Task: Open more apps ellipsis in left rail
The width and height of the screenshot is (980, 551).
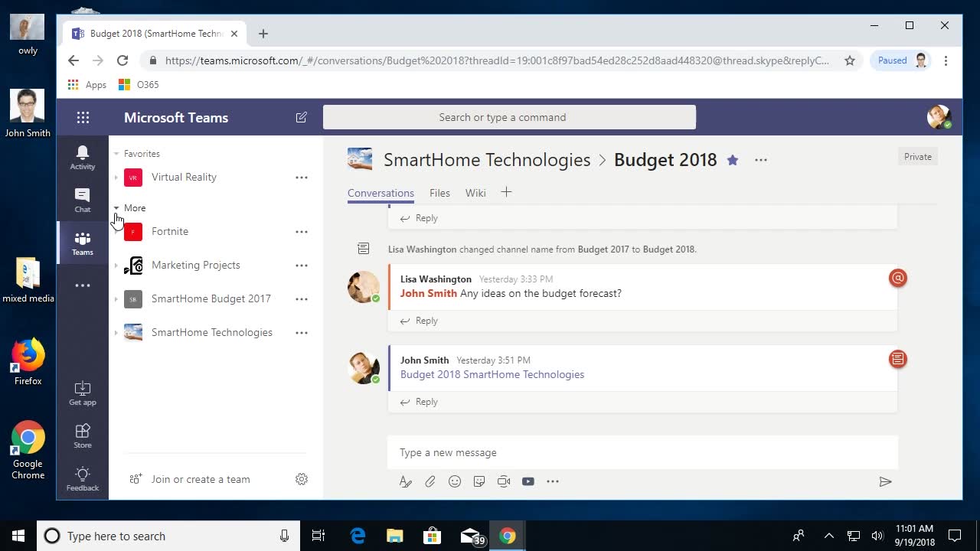Action: coord(83,285)
